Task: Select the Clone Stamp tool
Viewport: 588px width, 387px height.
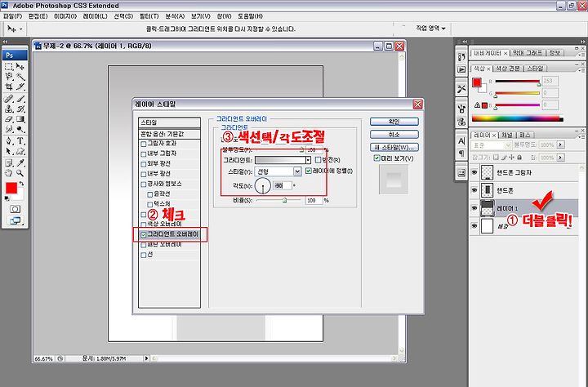Action: [9, 109]
